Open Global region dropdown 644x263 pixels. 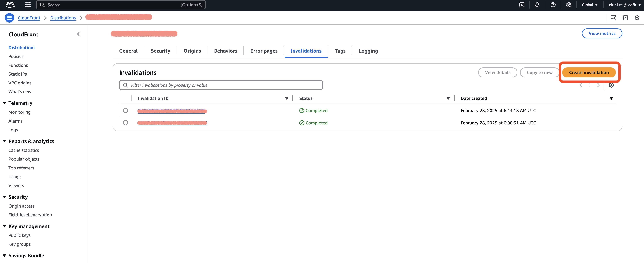coord(590,5)
